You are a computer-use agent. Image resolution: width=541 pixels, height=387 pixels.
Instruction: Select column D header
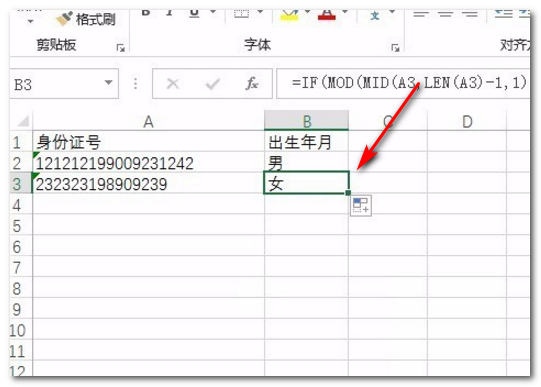tap(467, 121)
